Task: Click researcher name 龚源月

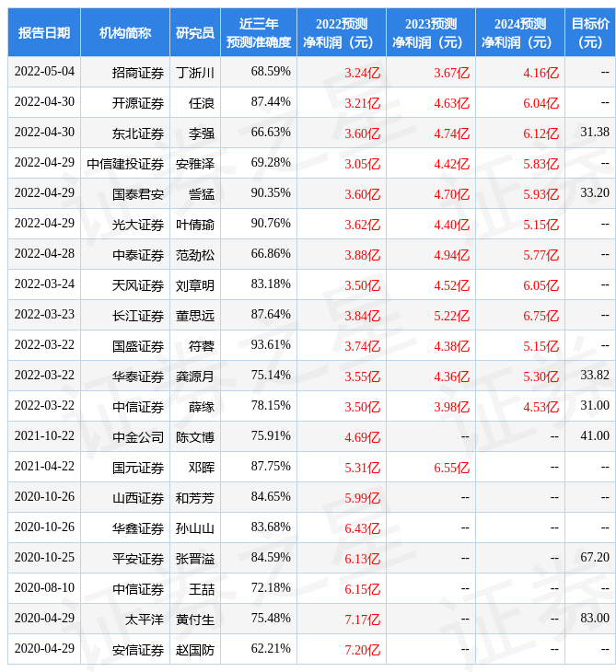Action: coord(195,377)
